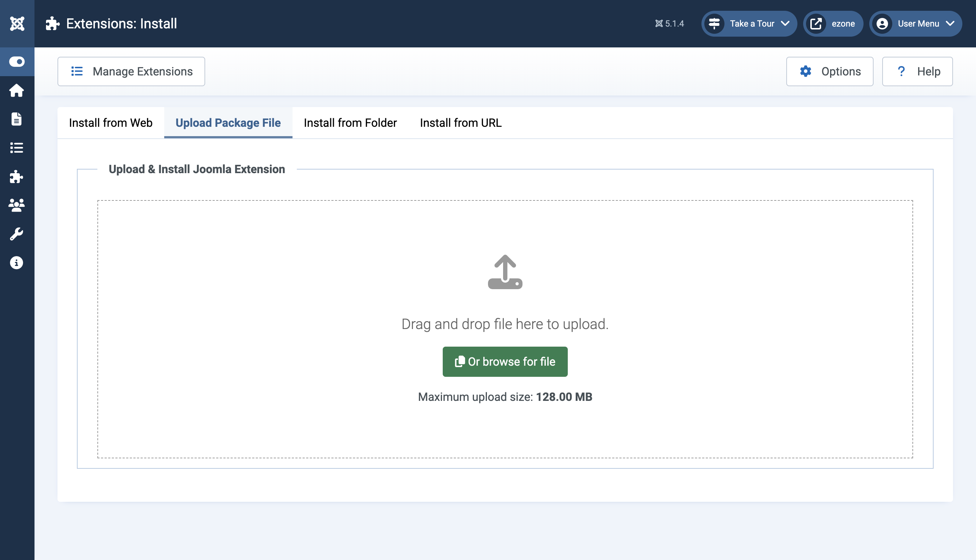
Task: Open the Users section via people icon
Action: pos(17,205)
